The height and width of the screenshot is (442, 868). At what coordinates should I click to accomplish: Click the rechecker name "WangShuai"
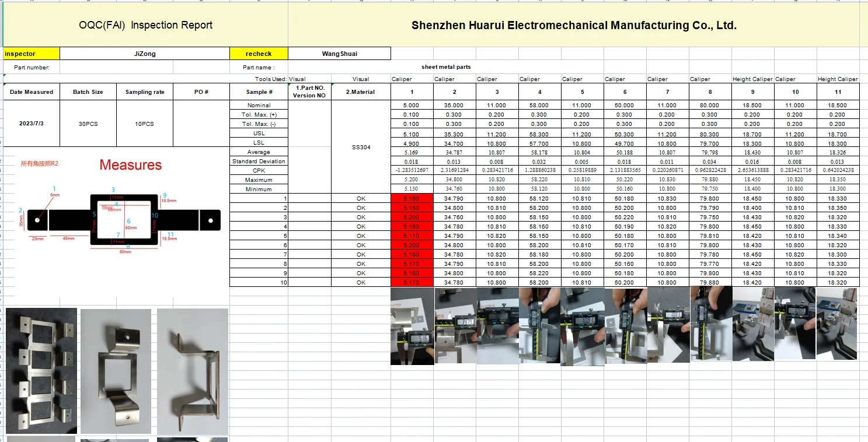(x=339, y=54)
